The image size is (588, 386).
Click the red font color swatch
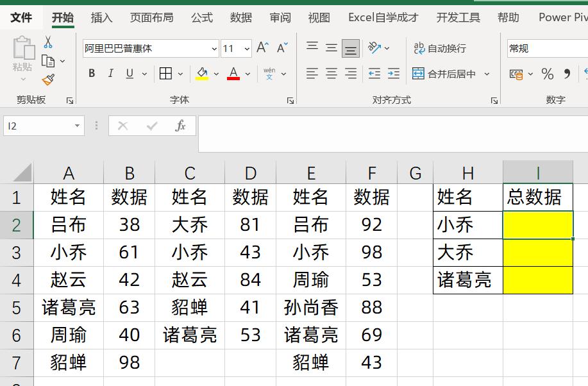233,77
